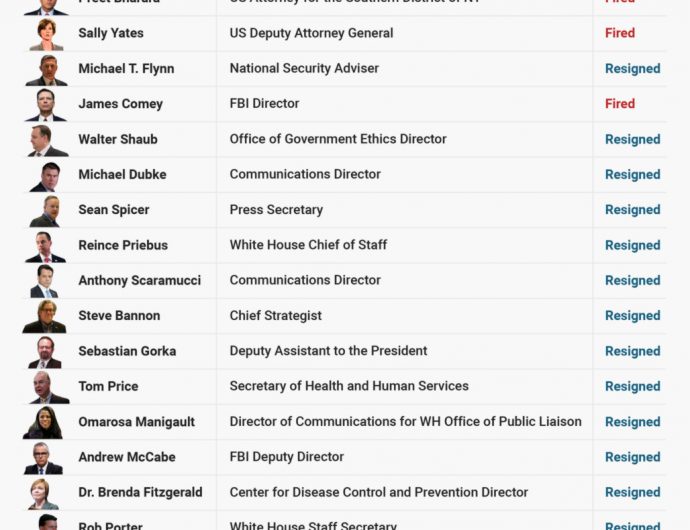
Task: Click the 'White House Chief of Staff' title
Action: (308, 245)
